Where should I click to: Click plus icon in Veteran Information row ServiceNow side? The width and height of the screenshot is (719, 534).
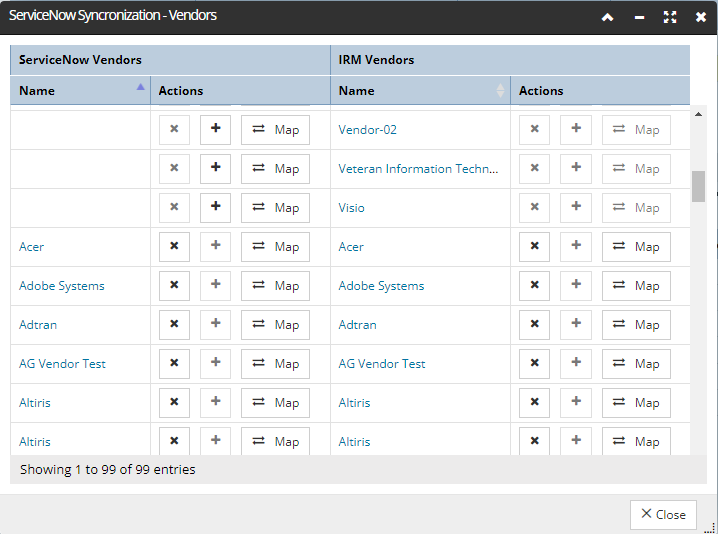pyautogui.click(x=216, y=169)
